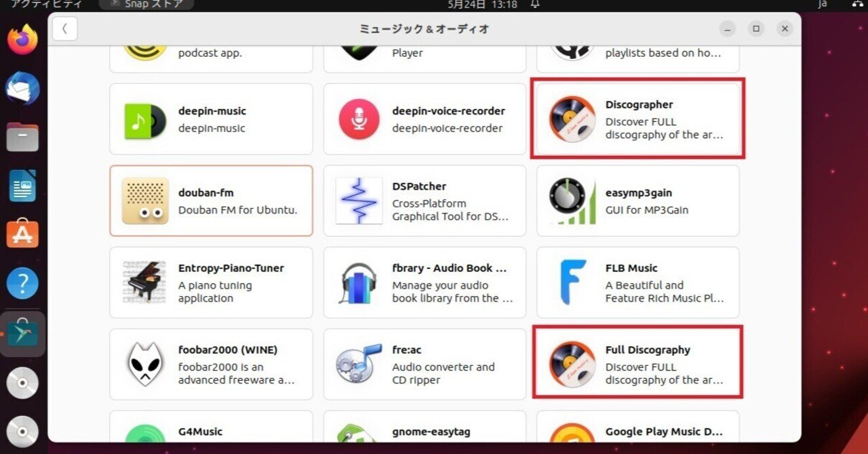Open easymp3gain GUI for MP3Gain

637,201
